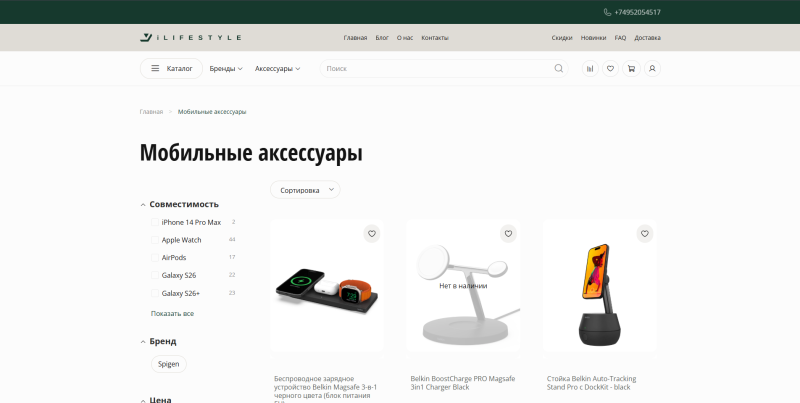Open the comparison chart icon
Viewport: 800px width, 403px height.
pyautogui.click(x=590, y=68)
